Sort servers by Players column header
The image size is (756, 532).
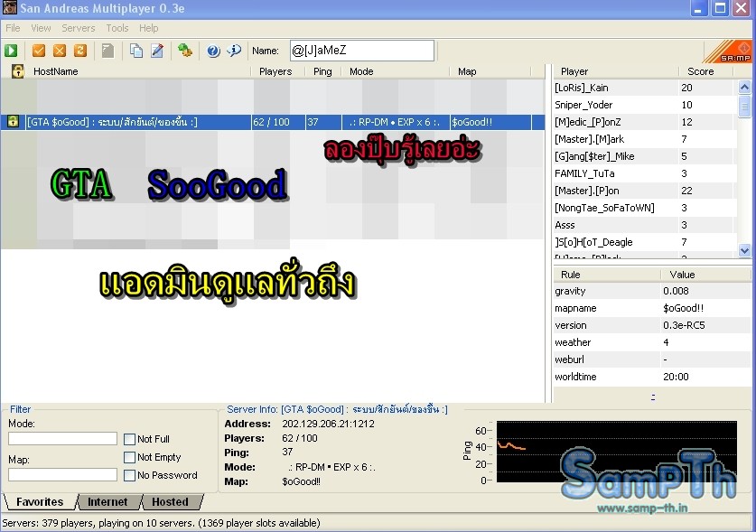click(277, 71)
